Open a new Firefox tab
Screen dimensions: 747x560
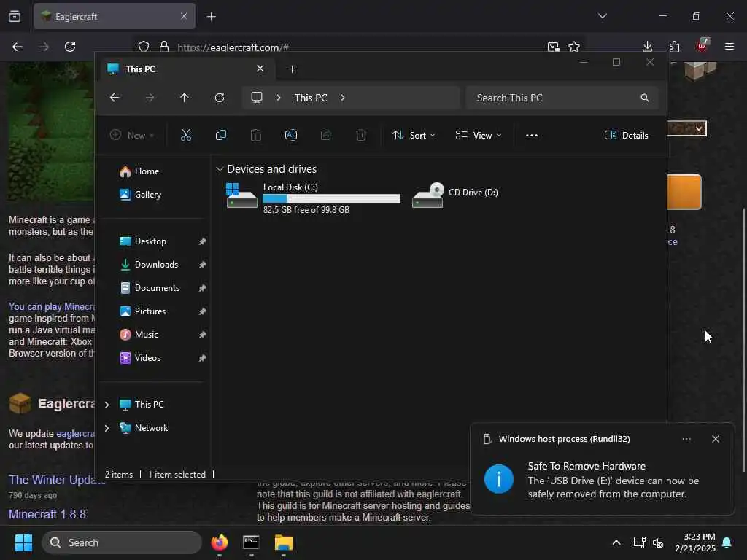[x=211, y=16]
